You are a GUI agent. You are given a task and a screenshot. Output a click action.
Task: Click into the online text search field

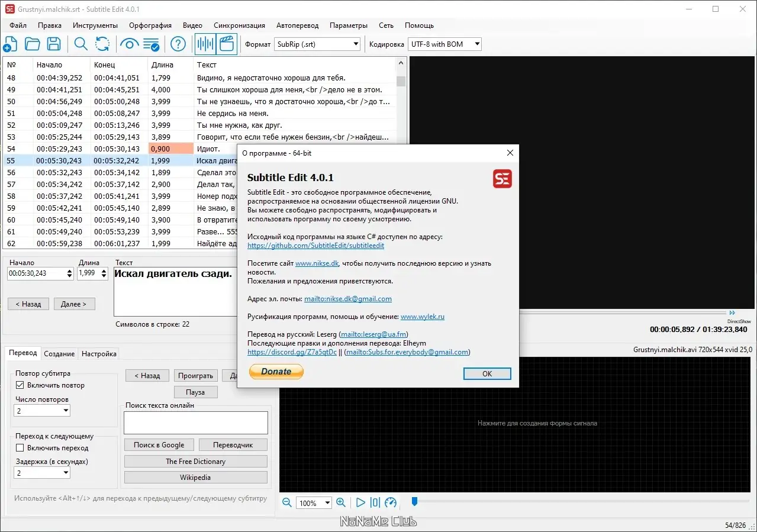tap(195, 423)
